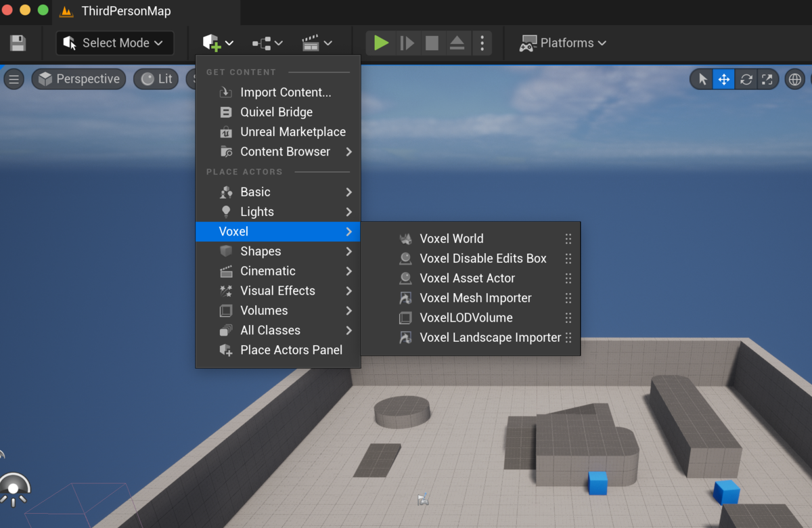812x528 pixels.
Task: Expand the Lights submenu
Action: tap(278, 212)
